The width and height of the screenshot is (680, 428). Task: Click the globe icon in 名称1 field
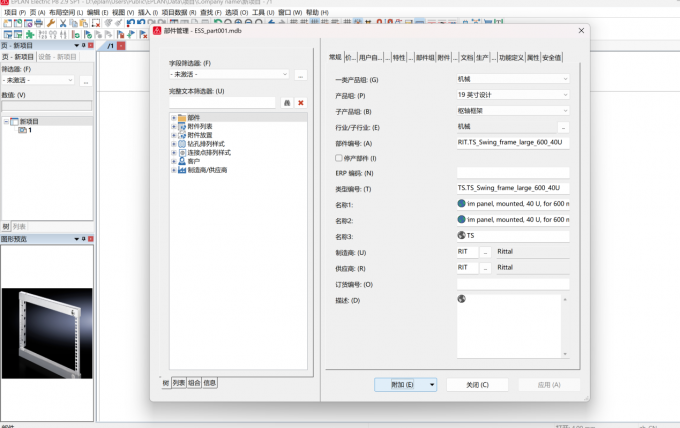461,203
